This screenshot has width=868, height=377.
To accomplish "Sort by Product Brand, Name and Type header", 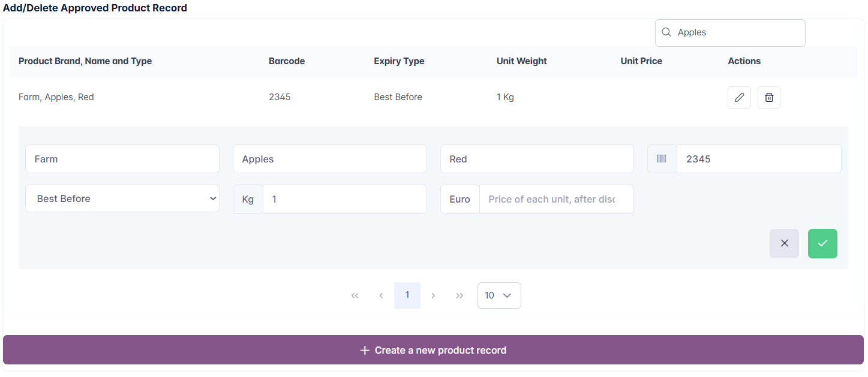I will (x=85, y=61).
